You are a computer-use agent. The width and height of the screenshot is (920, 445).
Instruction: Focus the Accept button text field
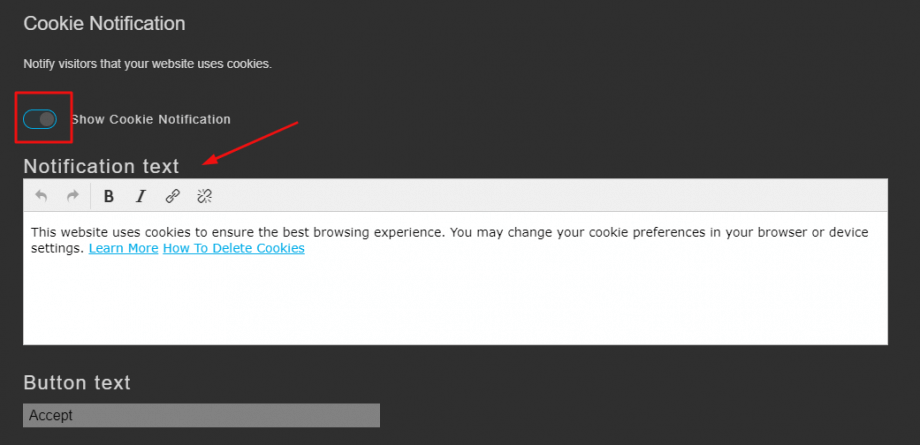201,415
